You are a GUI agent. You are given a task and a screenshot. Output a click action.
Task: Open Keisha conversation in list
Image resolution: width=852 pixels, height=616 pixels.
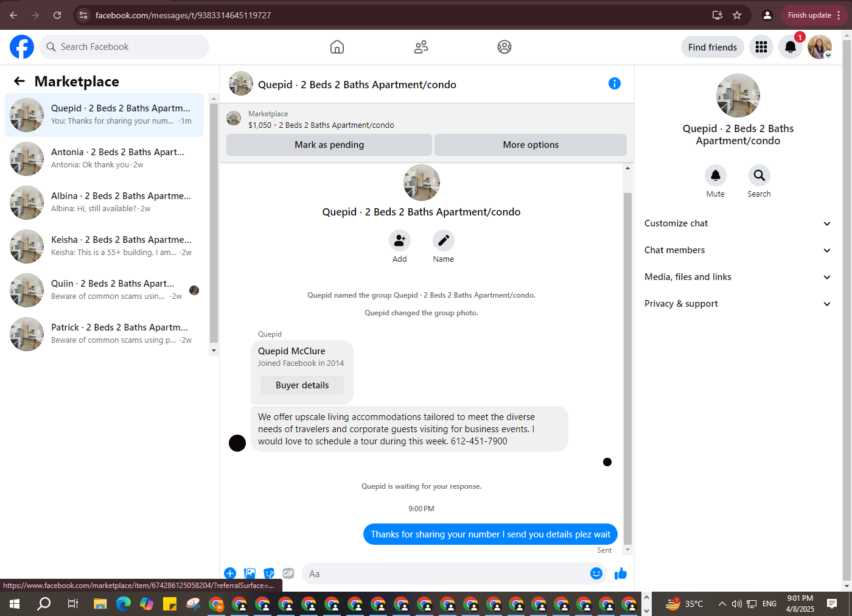pos(105,247)
